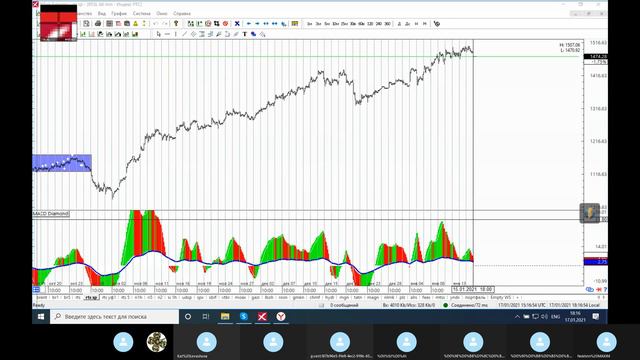640x360 pixels.
Task: Open the Windows Start menu
Action: tap(41, 317)
